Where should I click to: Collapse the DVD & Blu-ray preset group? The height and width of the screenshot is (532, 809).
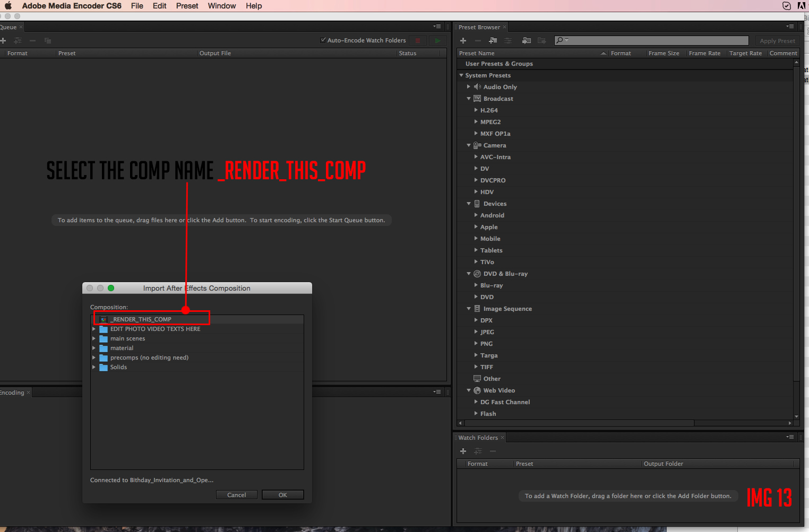[x=469, y=274]
